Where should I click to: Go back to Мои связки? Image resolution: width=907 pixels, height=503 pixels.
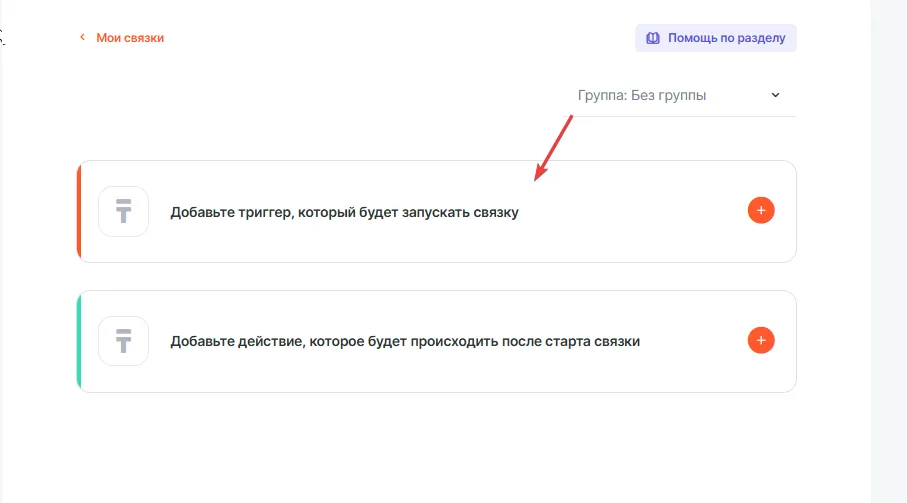[x=129, y=38]
